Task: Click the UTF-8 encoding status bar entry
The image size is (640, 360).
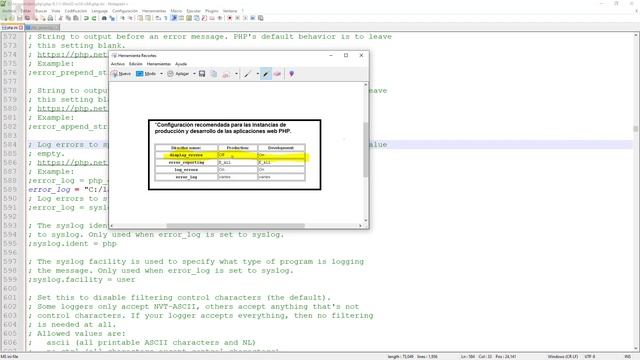Action: click(x=590, y=357)
